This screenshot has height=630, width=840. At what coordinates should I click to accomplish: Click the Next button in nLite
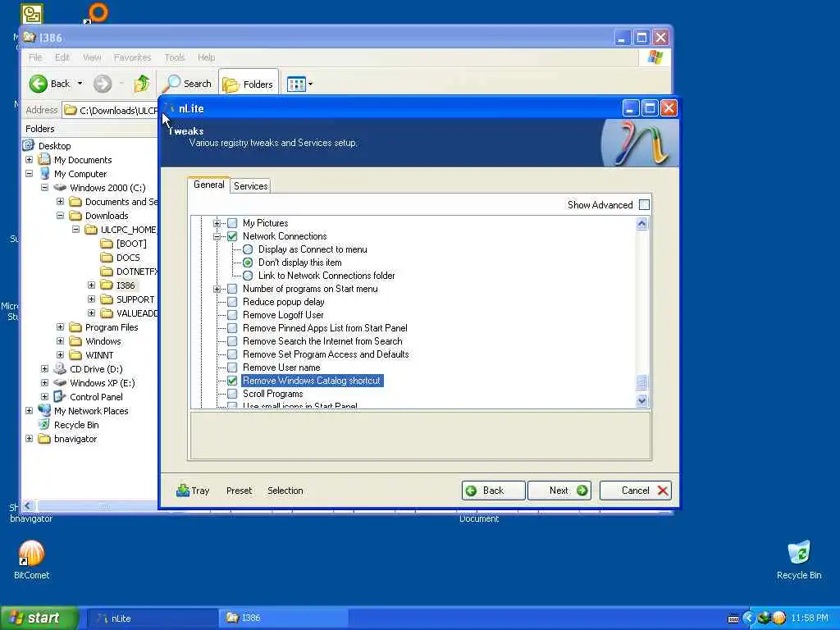(x=559, y=491)
